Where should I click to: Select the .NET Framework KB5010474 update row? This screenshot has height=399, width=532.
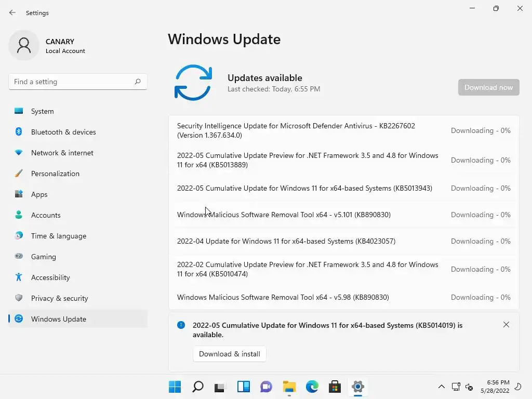[344, 269]
